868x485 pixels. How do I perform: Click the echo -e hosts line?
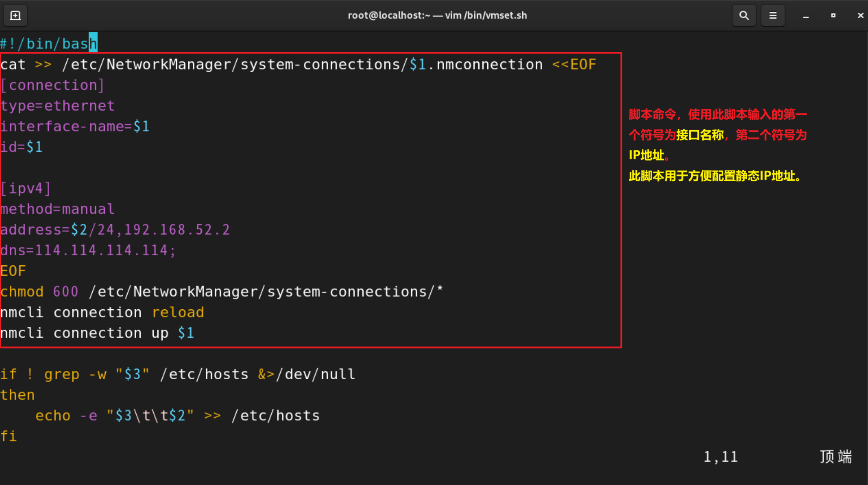tap(177, 415)
